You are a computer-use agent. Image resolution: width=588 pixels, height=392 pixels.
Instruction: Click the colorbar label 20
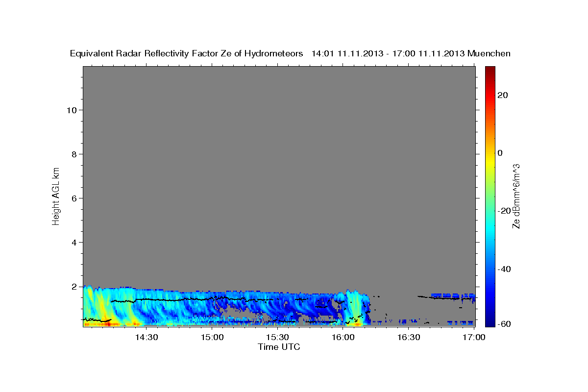[x=503, y=95]
